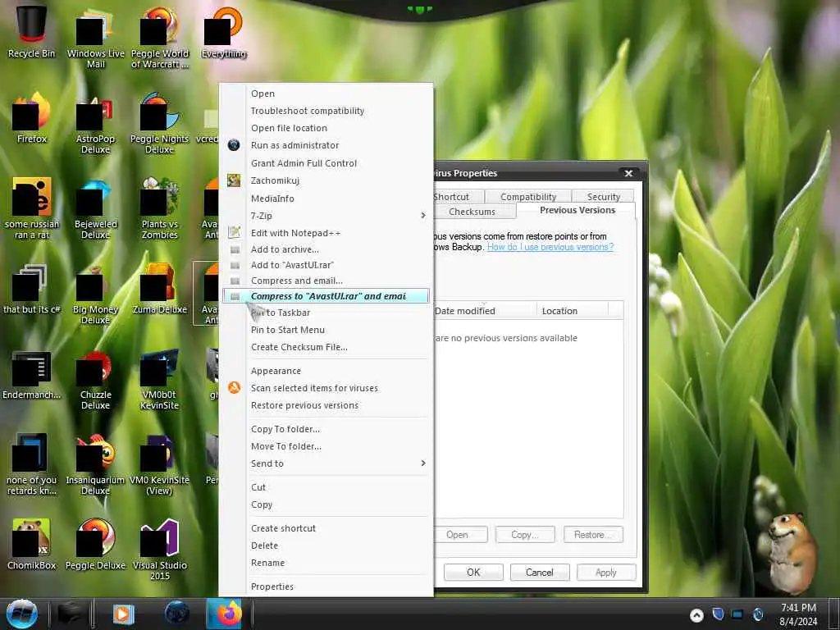Select the Everything desktop icon
Viewport: 840px width, 630px height.
[x=224, y=30]
